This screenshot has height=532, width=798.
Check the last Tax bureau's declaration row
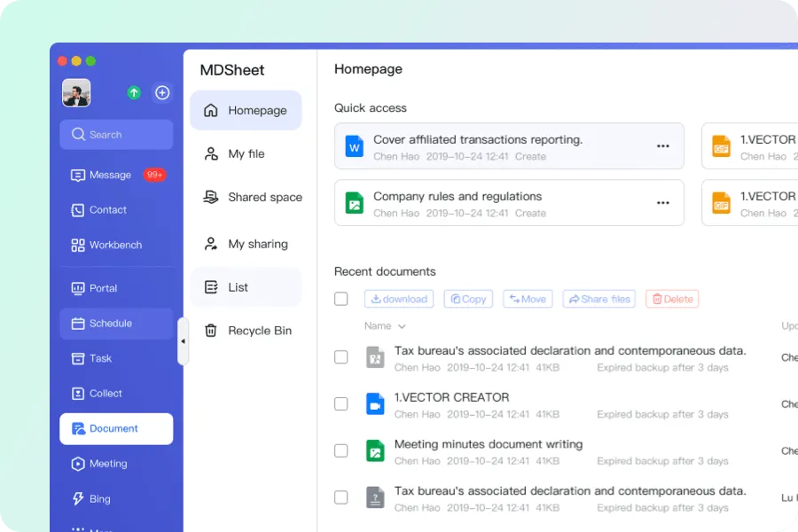coord(341,497)
